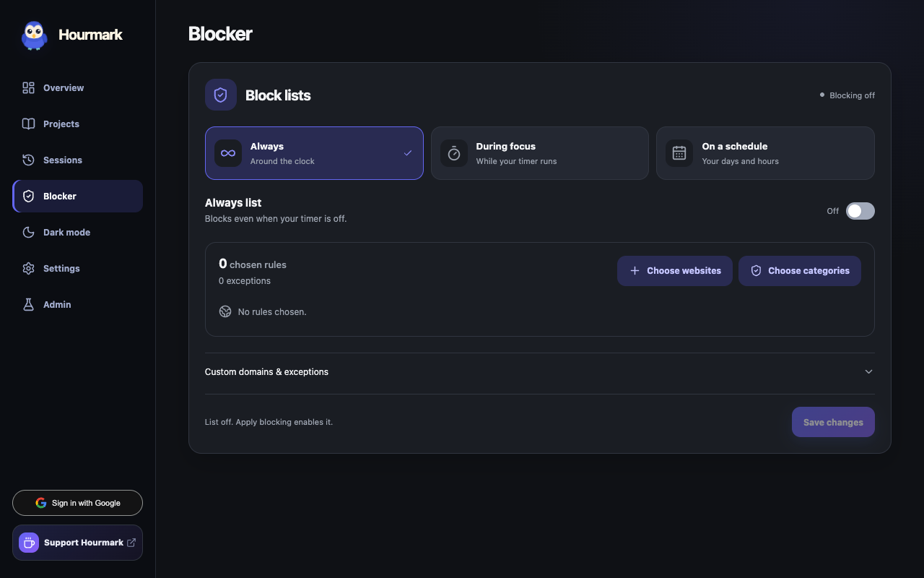Go to the Projects page
Viewport: 924px width, 578px height.
77,124
